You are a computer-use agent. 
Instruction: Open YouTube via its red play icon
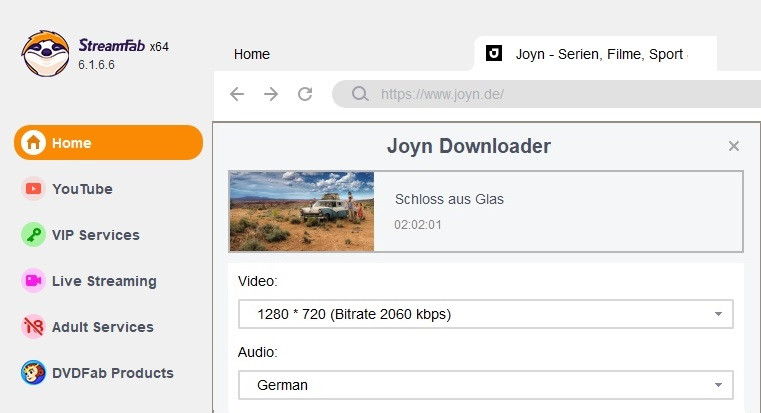[33, 188]
